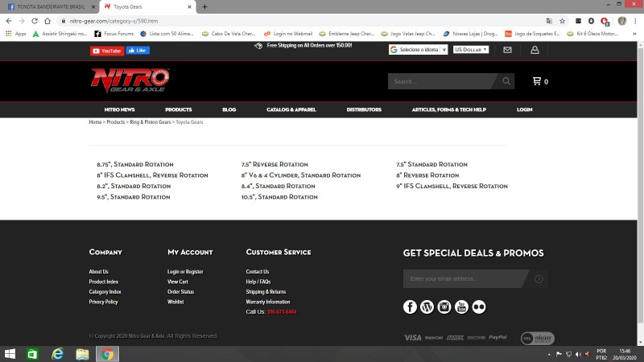Submit the newsletter email arrow button
Image resolution: width=644 pixels, height=362 pixels.
tap(539, 278)
